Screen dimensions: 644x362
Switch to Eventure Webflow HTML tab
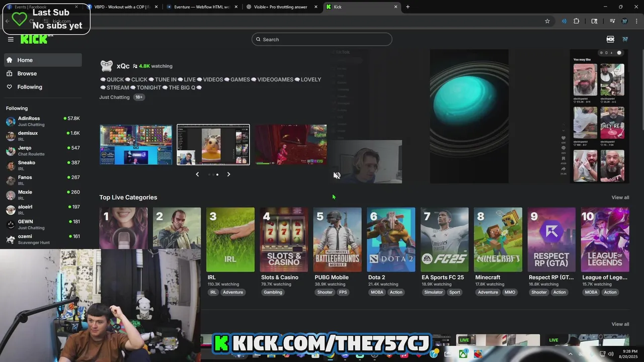(x=202, y=7)
